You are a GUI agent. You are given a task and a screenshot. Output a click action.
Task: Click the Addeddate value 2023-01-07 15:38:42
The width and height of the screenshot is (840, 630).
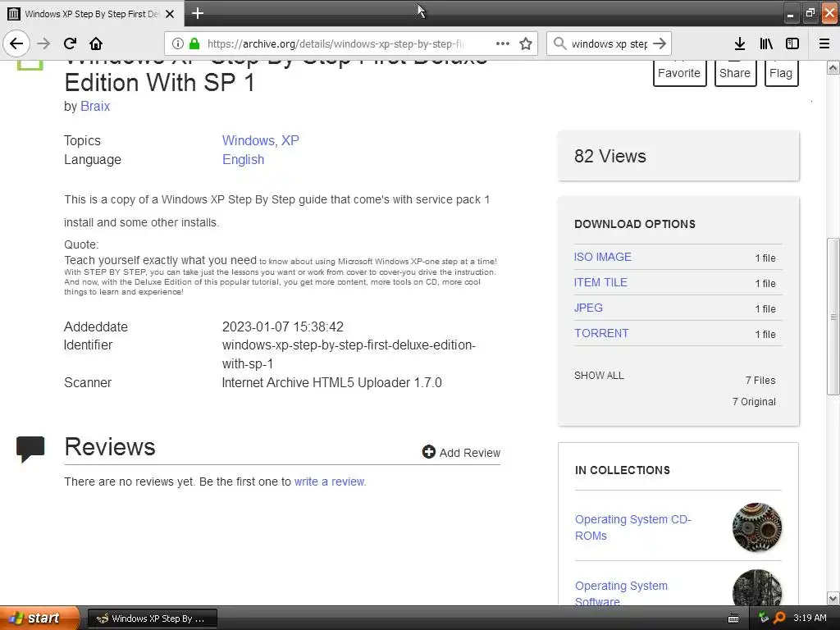pos(283,326)
